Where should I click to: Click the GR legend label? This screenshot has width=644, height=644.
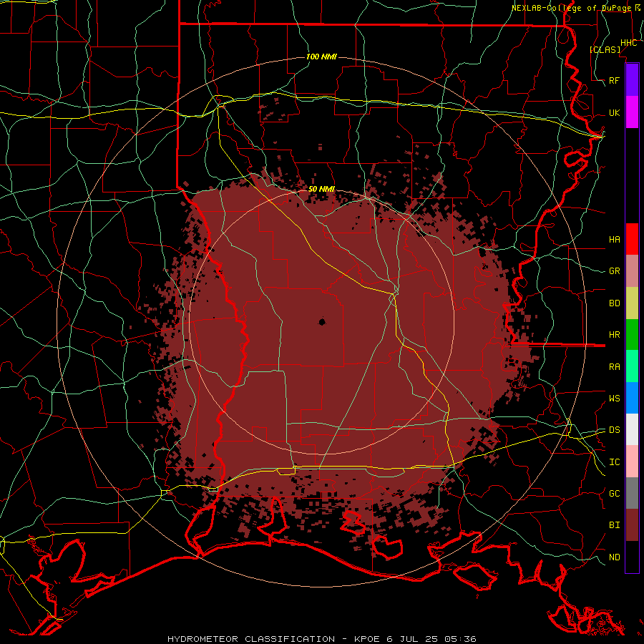pyautogui.click(x=615, y=271)
